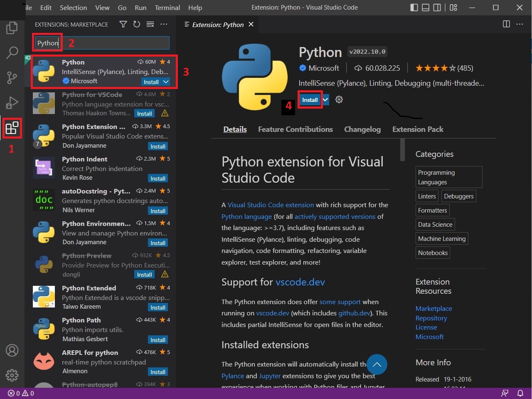532x399 pixels.
Task: Expand the Install dropdown on details page
Action: point(325,100)
